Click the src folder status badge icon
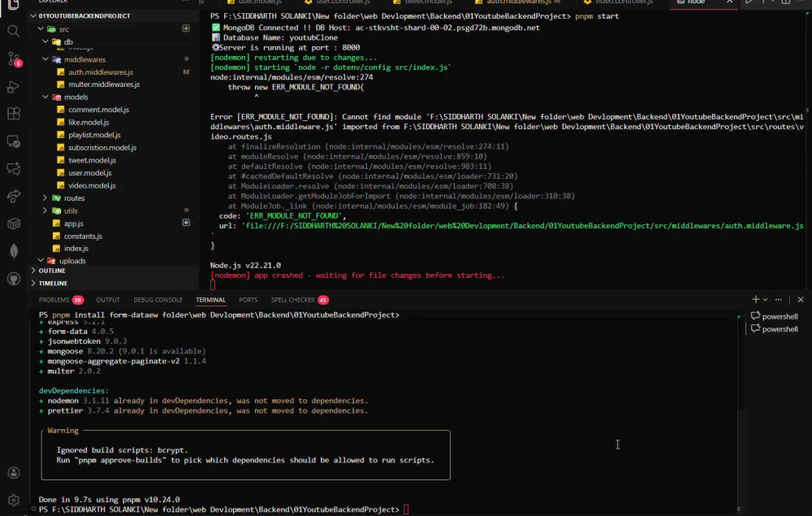 186,28
